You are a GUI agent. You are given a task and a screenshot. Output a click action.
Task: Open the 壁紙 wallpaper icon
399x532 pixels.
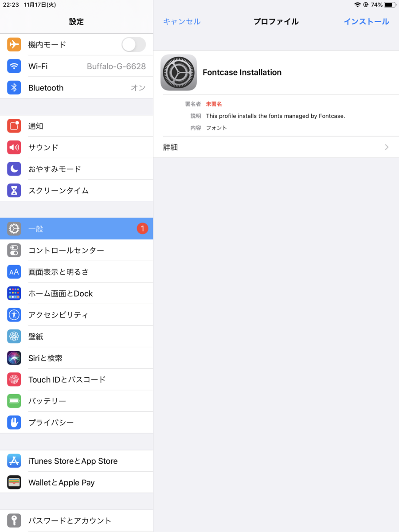pos(14,336)
